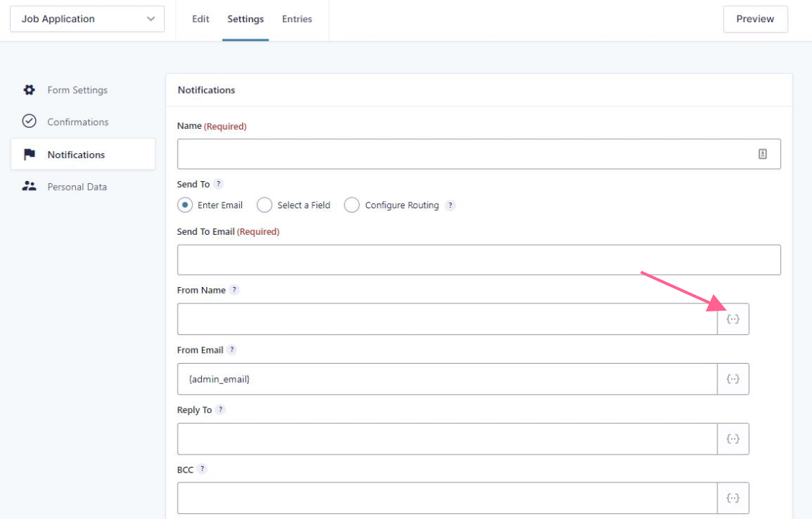Viewport: 812px width, 519px height.
Task: Open merge tags for BCC field
Action: [733, 498]
